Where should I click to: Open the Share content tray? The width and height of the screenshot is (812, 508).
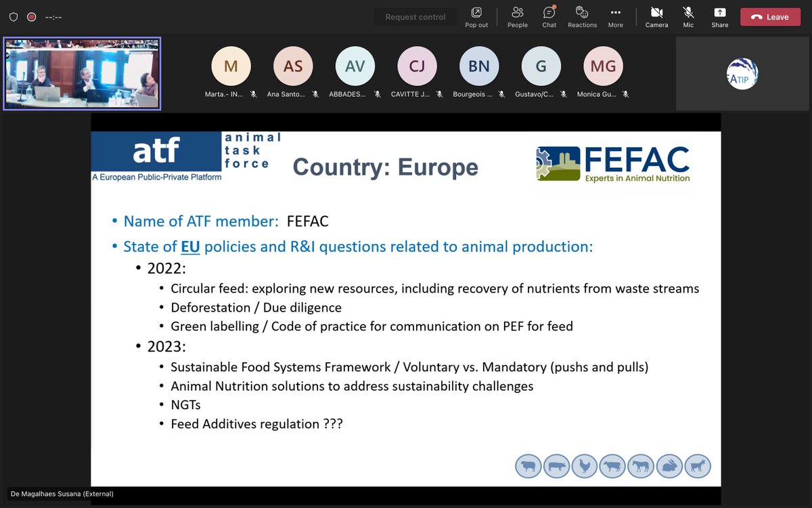click(x=720, y=17)
